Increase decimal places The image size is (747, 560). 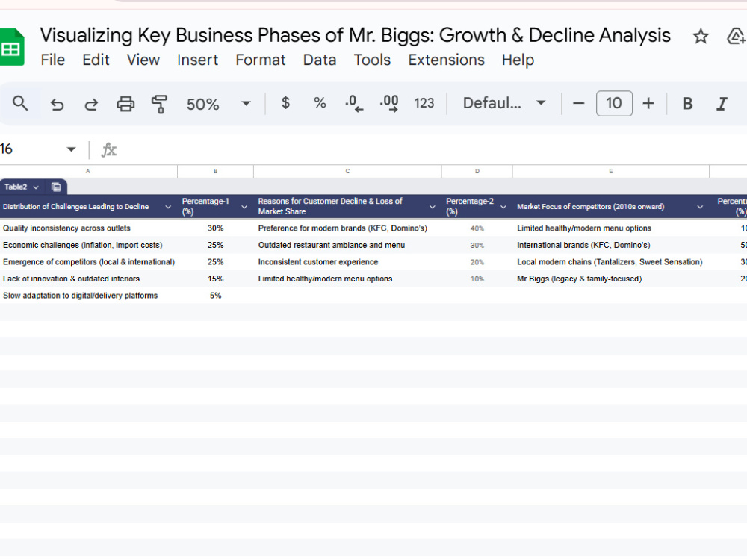(x=388, y=103)
